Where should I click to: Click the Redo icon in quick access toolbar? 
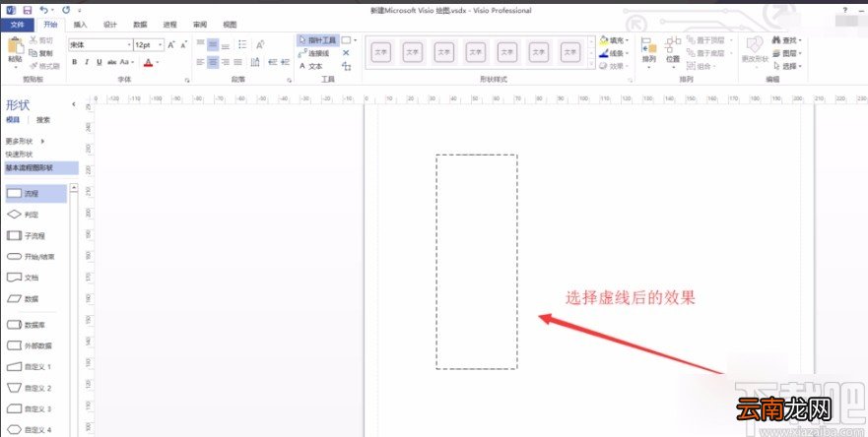click(x=66, y=10)
